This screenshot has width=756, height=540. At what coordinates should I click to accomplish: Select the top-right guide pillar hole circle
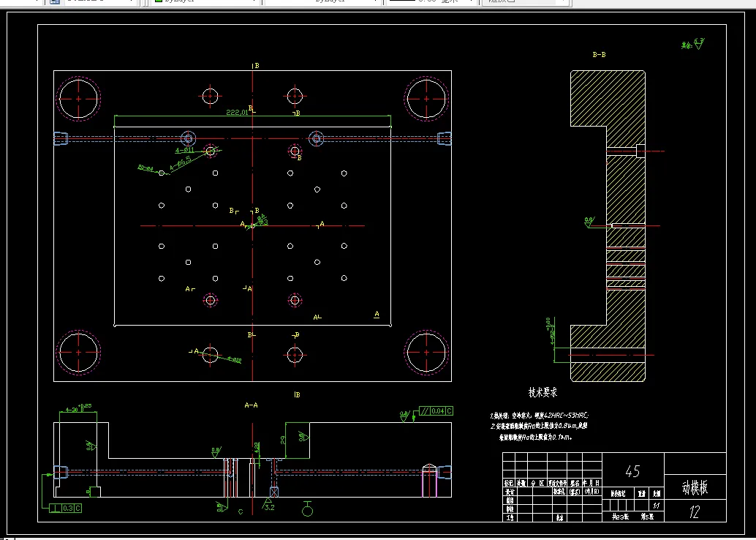click(x=426, y=99)
